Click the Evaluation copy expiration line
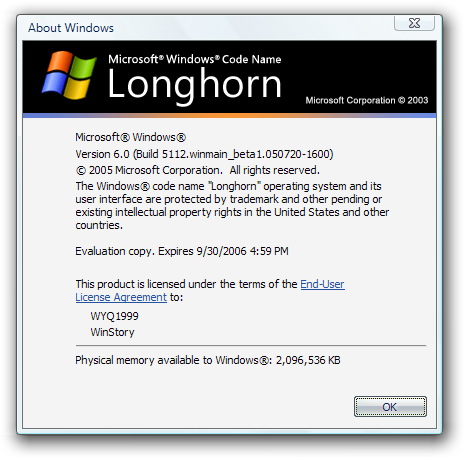Viewport: 466px width, 460px height. click(x=182, y=251)
